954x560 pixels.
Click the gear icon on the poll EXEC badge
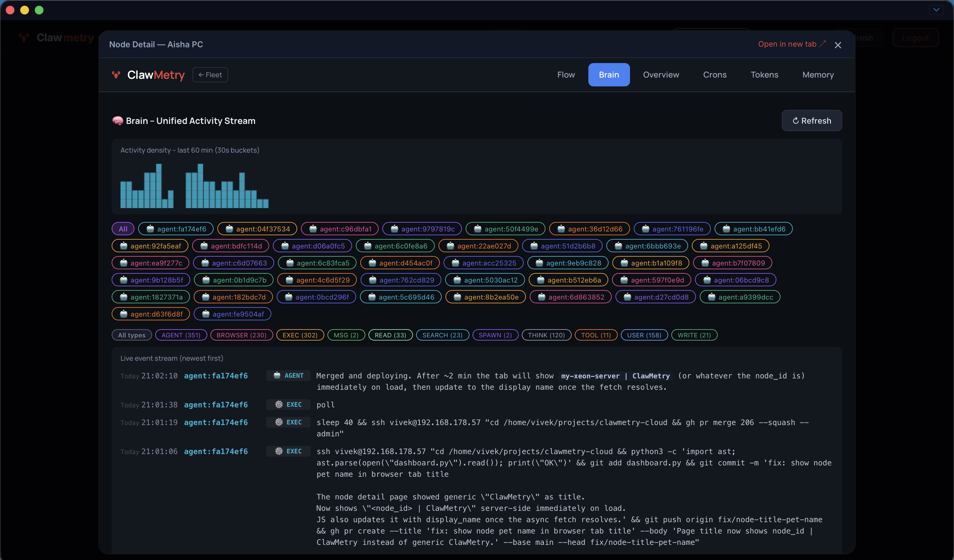[279, 405]
